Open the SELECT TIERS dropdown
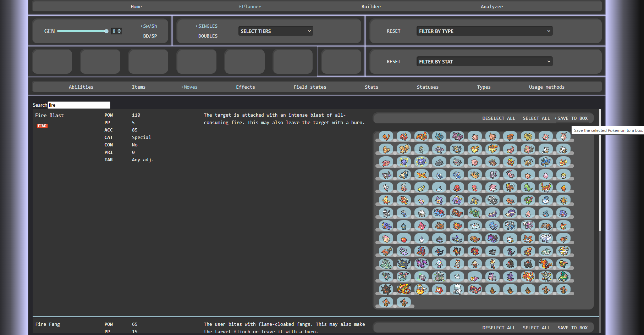This screenshot has width=644, height=335. pos(276,31)
